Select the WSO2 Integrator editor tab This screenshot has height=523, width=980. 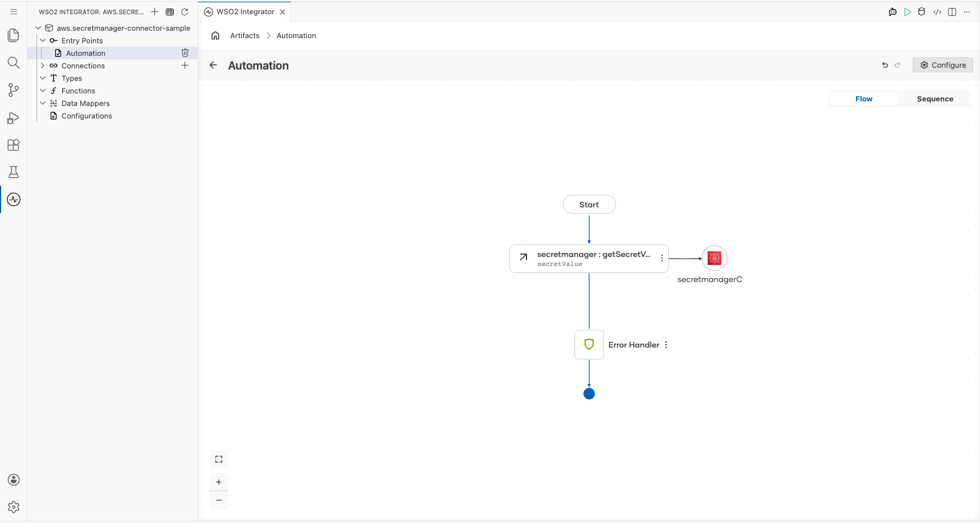tap(245, 11)
